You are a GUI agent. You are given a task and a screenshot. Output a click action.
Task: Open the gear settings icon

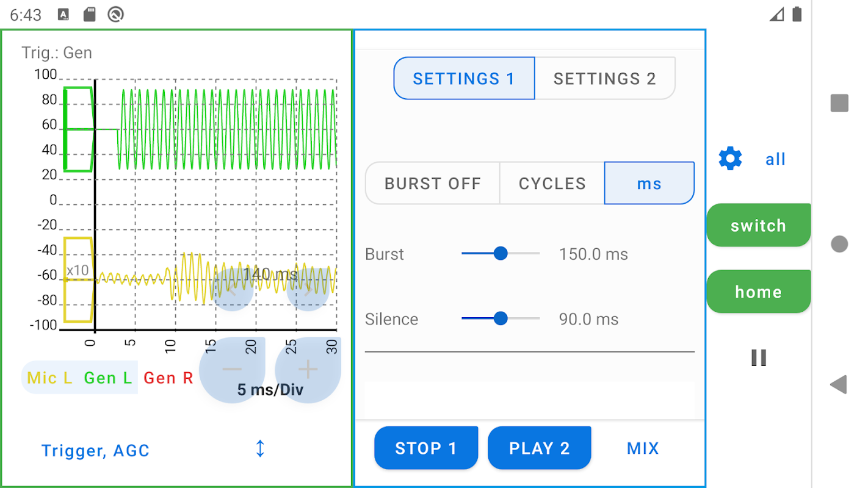tap(730, 159)
